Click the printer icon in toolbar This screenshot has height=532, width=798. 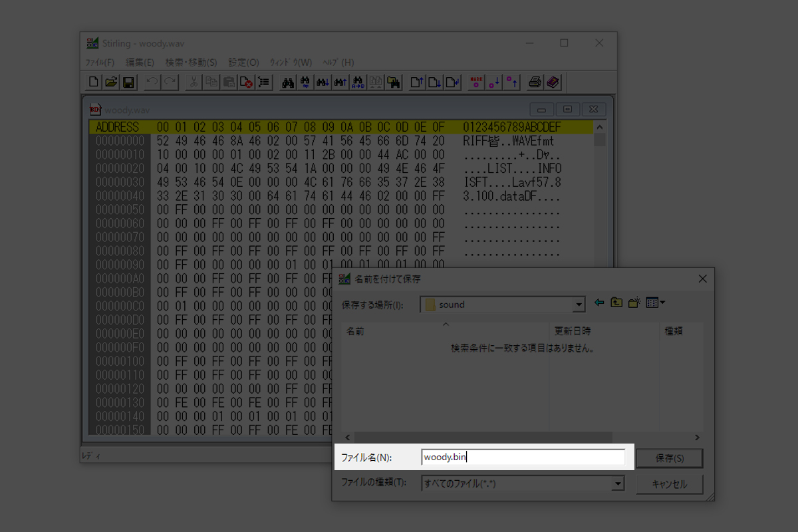tap(535, 82)
